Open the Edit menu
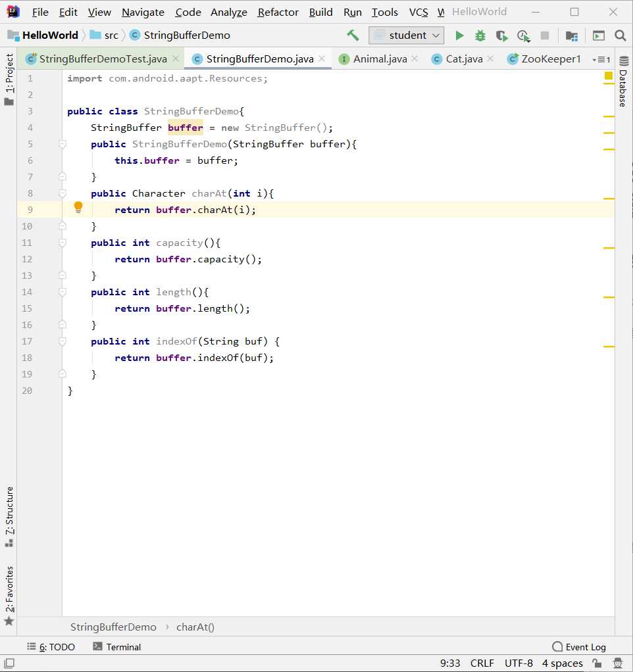The height and width of the screenshot is (672, 633). tap(68, 12)
